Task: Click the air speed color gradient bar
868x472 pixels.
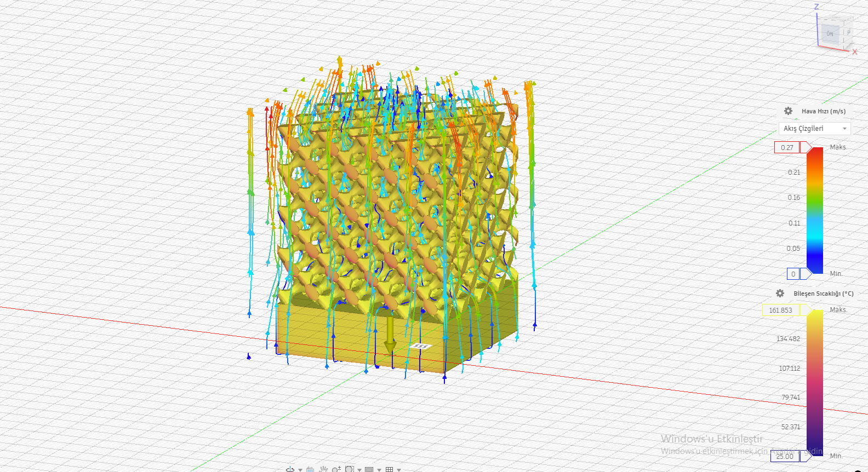Action: (814, 210)
